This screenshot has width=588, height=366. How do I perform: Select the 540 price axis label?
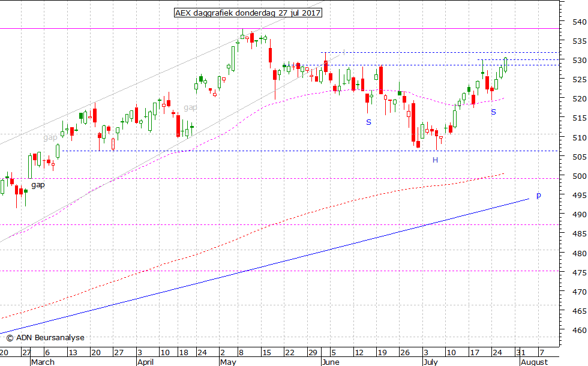pyautogui.click(x=580, y=22)
